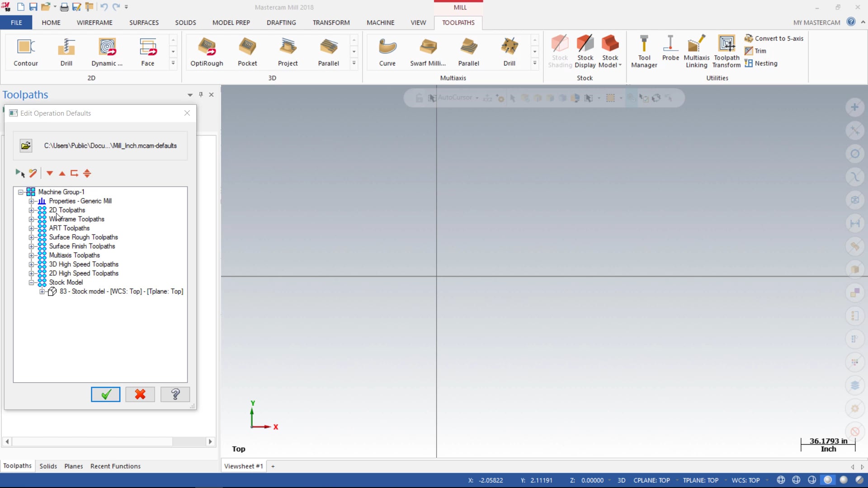Open the Nesting utility
This screenshot has height=488, width=868.
pos(761,63)
